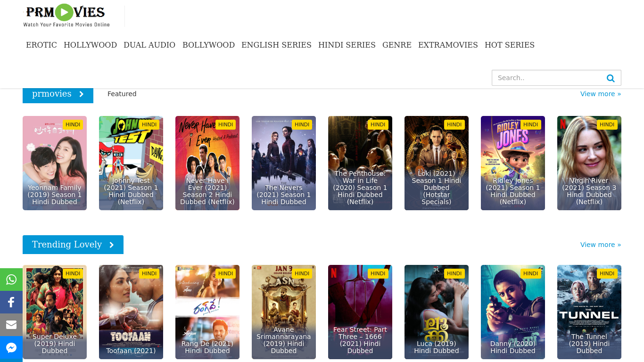Click the Trending Lovely section button
This screenshot has width=644, height=362.
pos(73,245)
